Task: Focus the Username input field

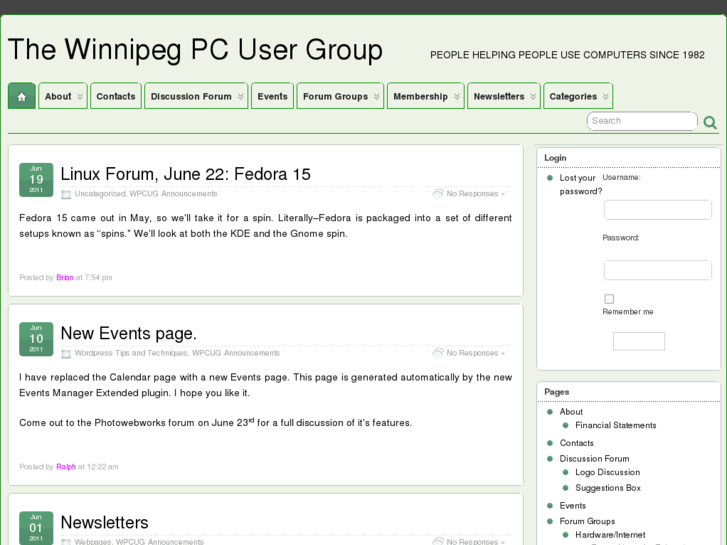Action: (x=657, y=210)
